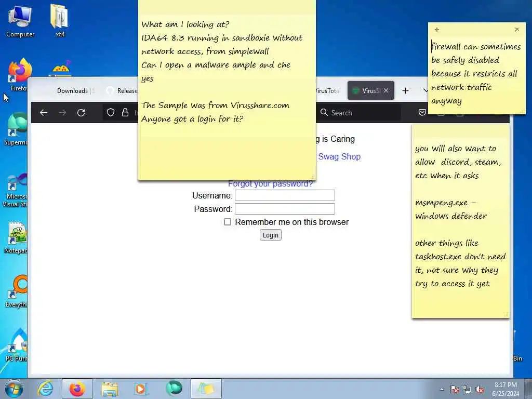This screenshot has width=532, height=399.
Task: Show hidden tray icons arrow
Action: (x=442, y=390)
